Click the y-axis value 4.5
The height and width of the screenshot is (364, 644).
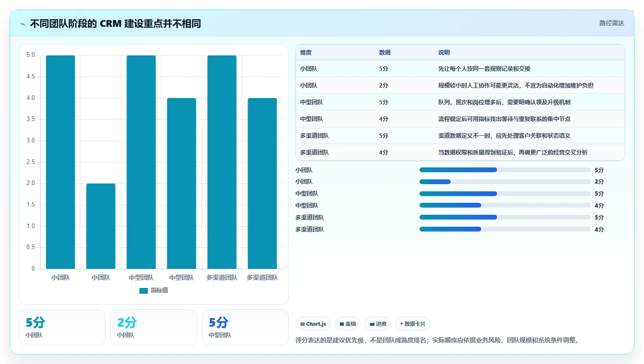[x=31, y=77]
